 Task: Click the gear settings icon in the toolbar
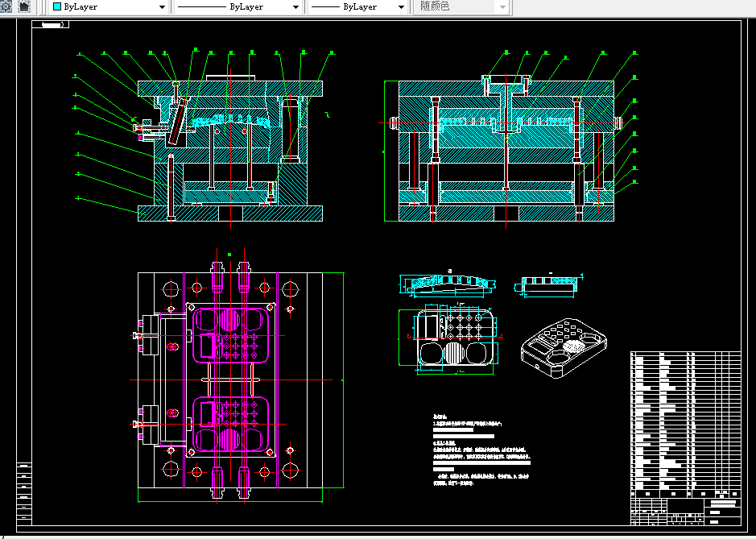[6, 6]
